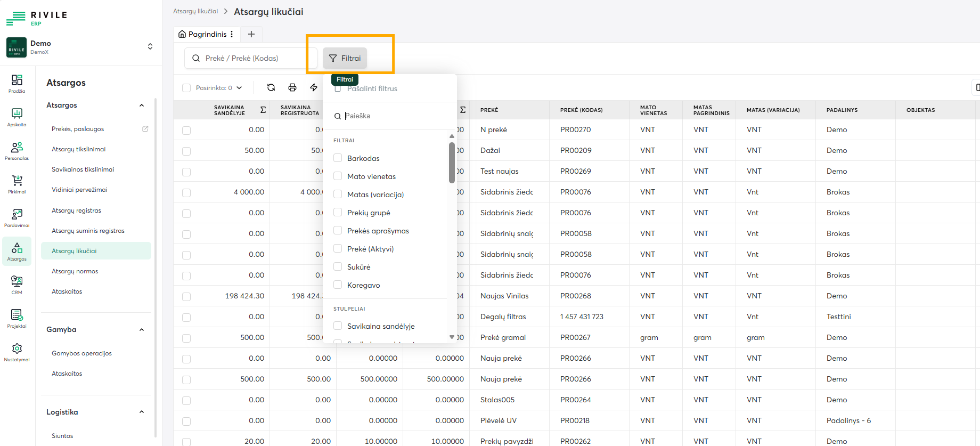Viewport: 980px width, 446px height.
Task: Open the Personalas module icon
Action: coord(17,150)
